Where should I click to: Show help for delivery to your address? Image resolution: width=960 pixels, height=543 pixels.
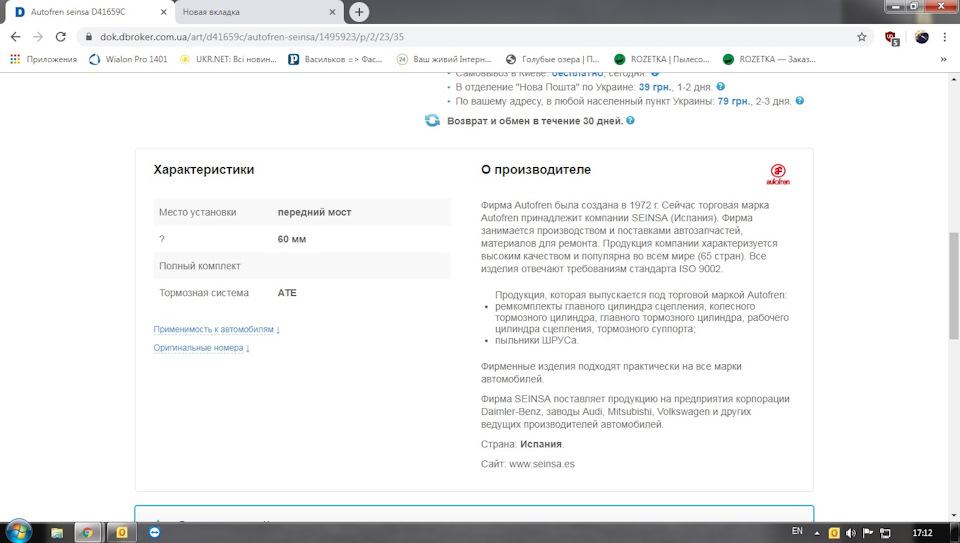pos(800,100)
